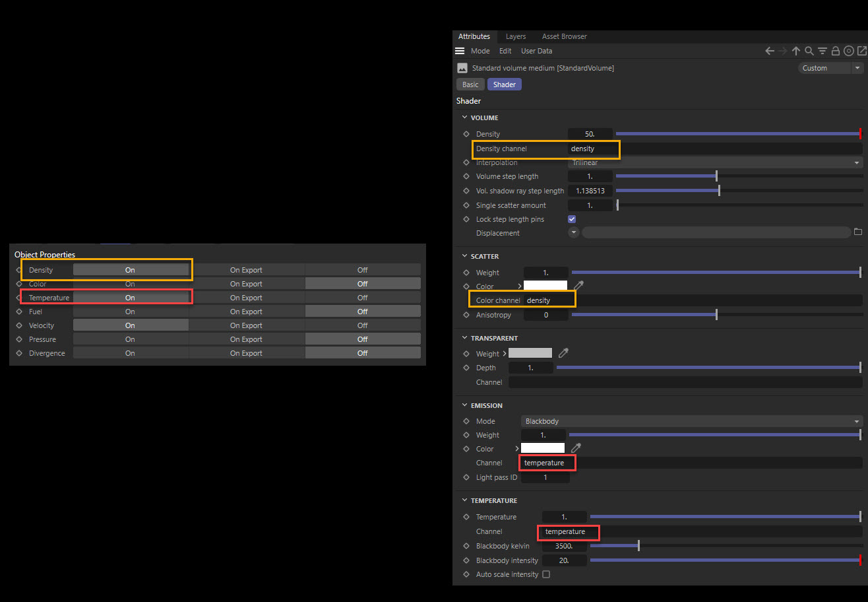Click keyframe diamond beside Pressure in Object Properties
Viewport: 868px width, 602px height.
pos(18,339)
